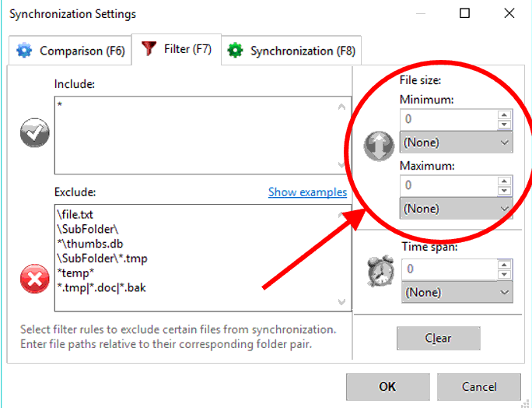The height and width of the screenshot is (408, 532).
Task: Select the Filter (F7) tab
Action: click(x=177, y=49)
